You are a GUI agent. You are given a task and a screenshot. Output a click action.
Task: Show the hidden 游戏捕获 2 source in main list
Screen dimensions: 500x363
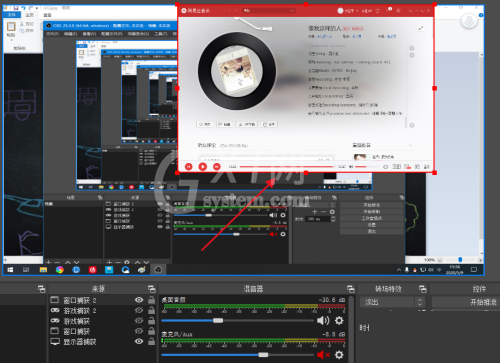click(139, 310)
